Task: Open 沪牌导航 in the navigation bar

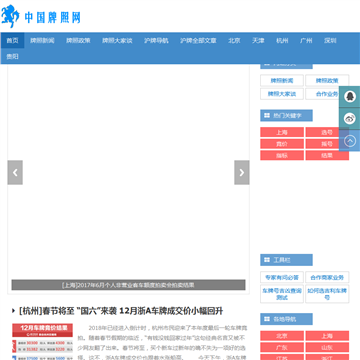Action: tap(156, 41)
